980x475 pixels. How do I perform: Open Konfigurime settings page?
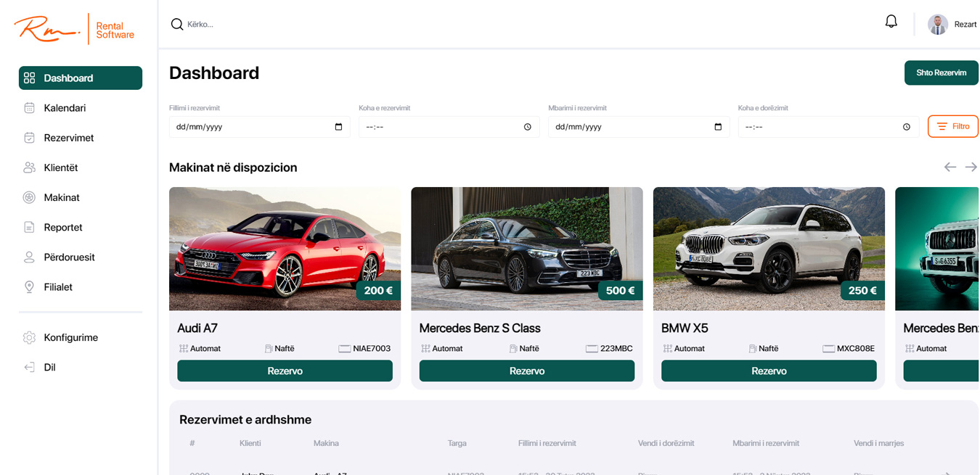[x=70, y=337]
